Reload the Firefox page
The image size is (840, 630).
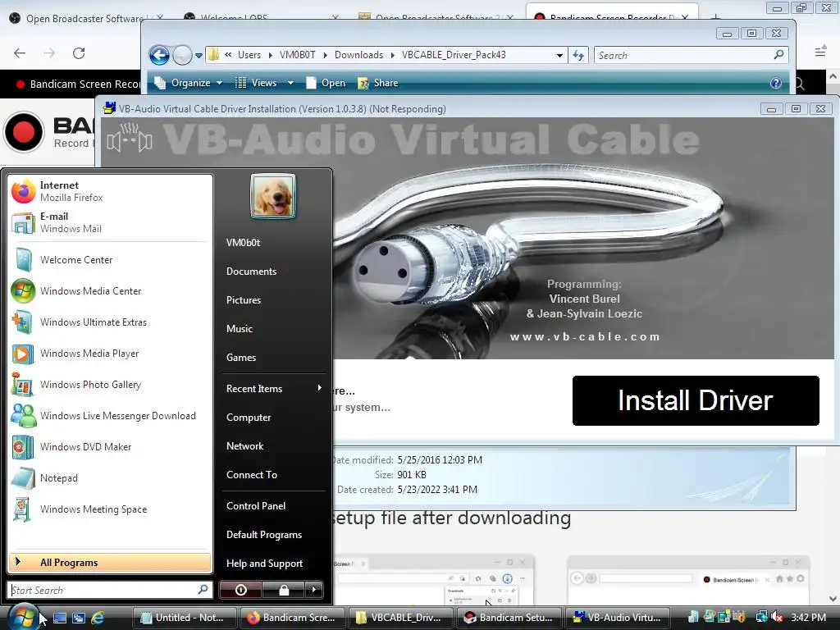(79, 53)
